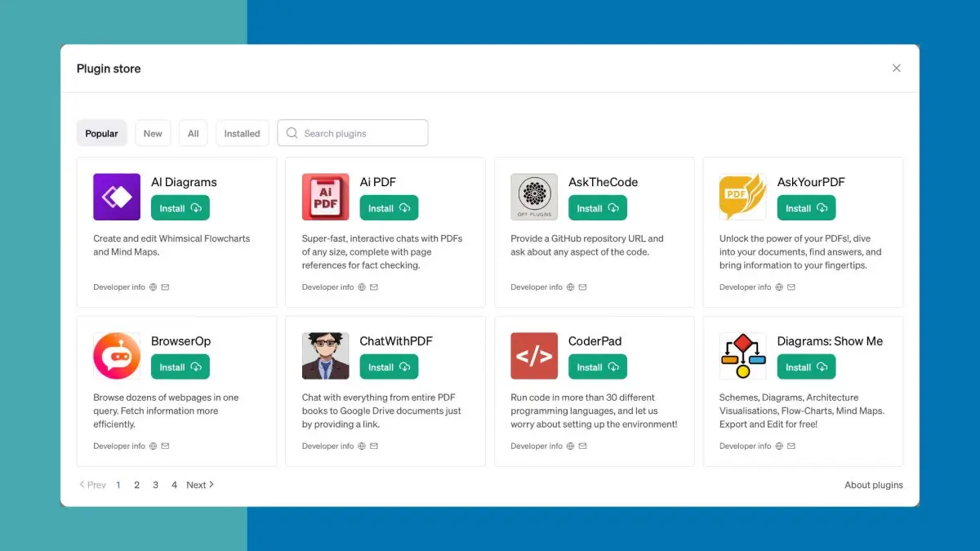Install the ChatWithPDF plugin
Screen dimensions: 980x551
[390, 367]
